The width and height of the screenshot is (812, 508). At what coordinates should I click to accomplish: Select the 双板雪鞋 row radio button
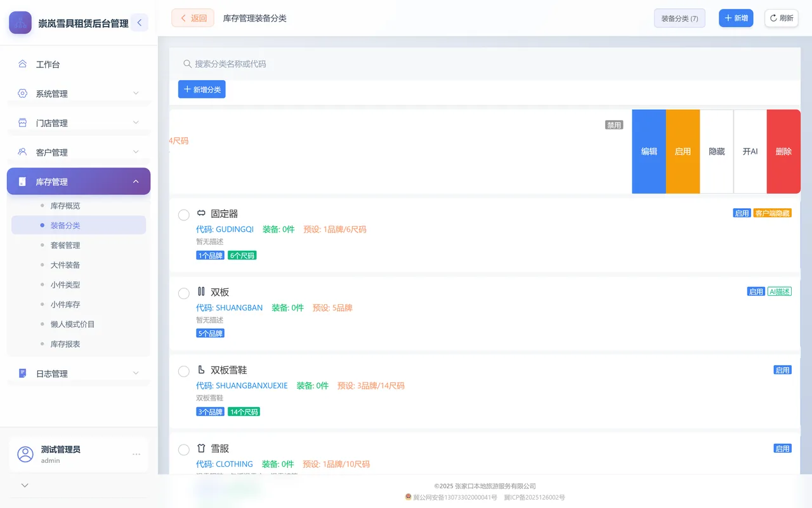184,371
